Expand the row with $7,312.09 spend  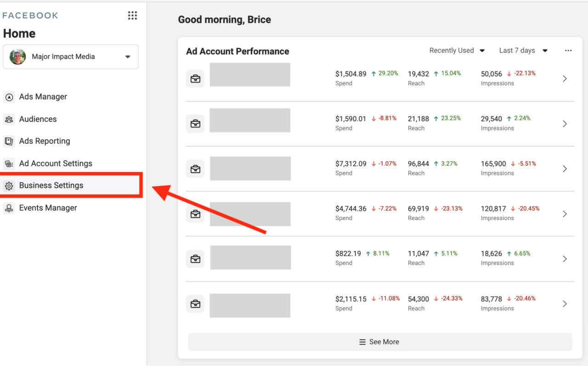[565, 169]
